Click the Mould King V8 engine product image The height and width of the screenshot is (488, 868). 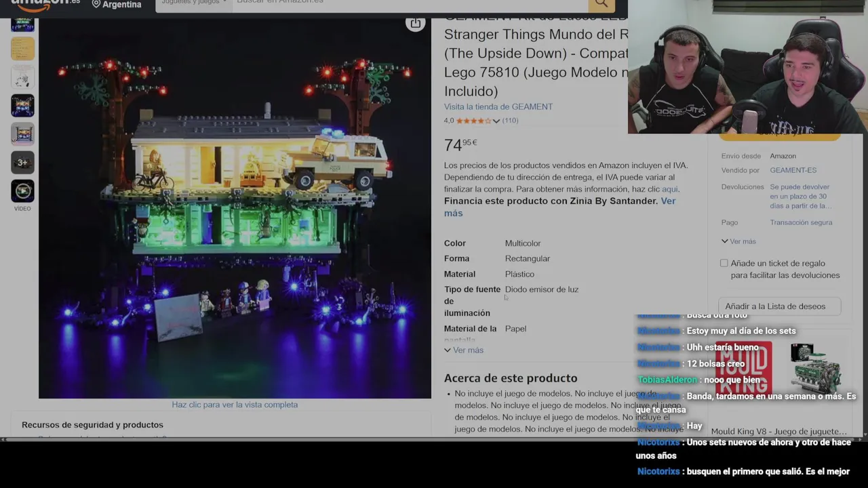click(x=816, y=368)
